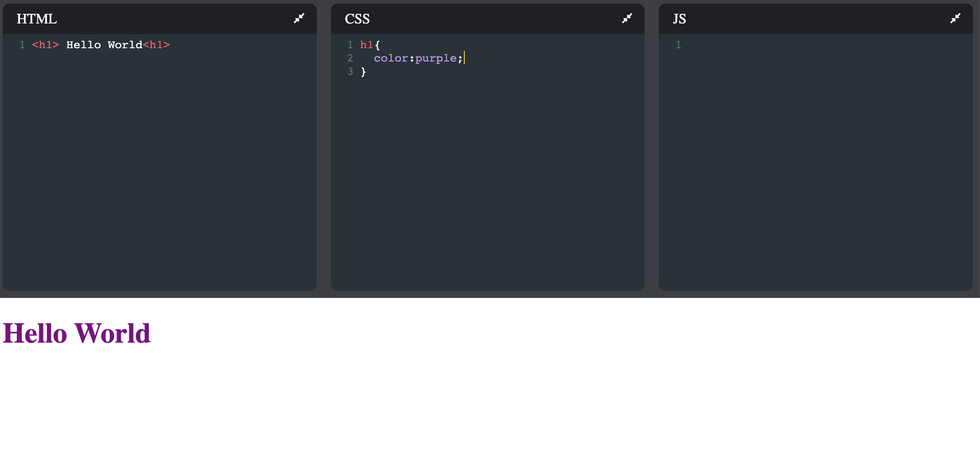Click line number 2 in the CSS editor
This screenshot has height=471, width=980.
tap(350, 58)
